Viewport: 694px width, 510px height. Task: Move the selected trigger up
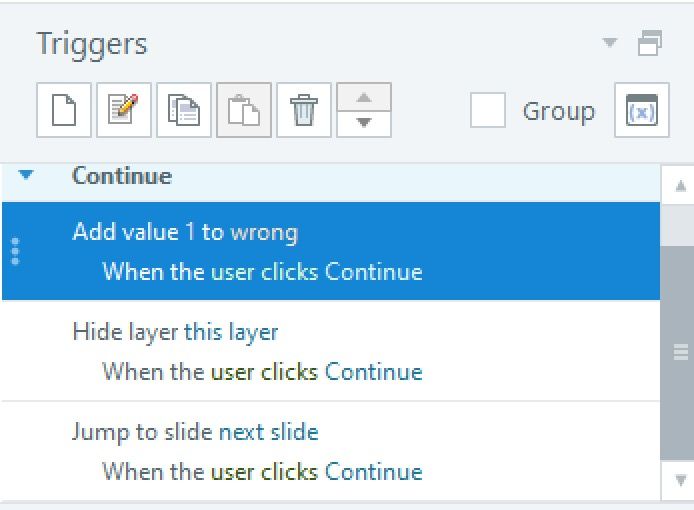[364, 98]
